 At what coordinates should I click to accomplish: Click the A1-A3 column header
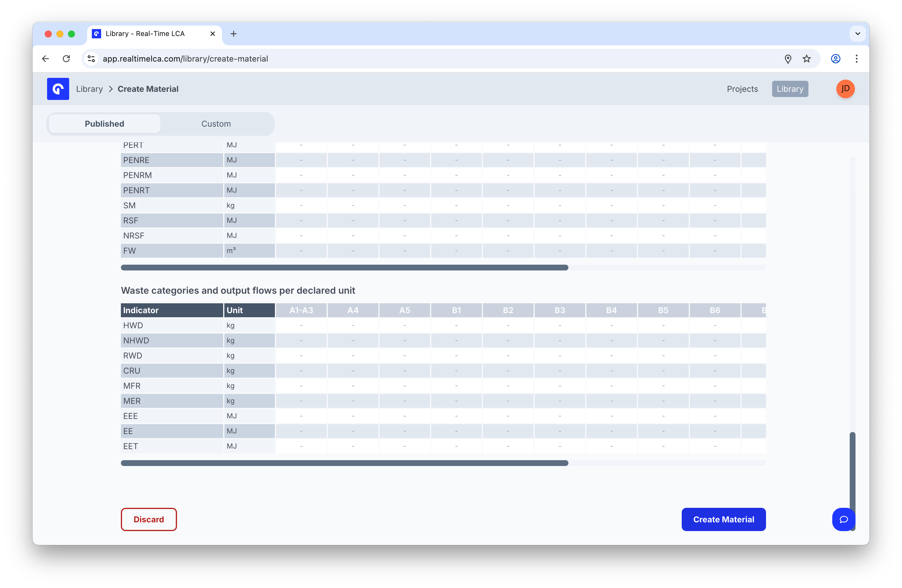[x=301, y=310]
